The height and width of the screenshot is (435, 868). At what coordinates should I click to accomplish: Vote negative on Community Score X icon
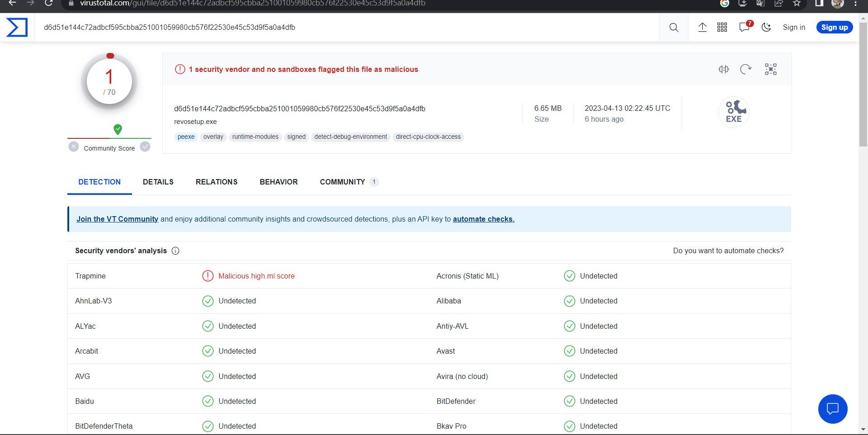74,147
